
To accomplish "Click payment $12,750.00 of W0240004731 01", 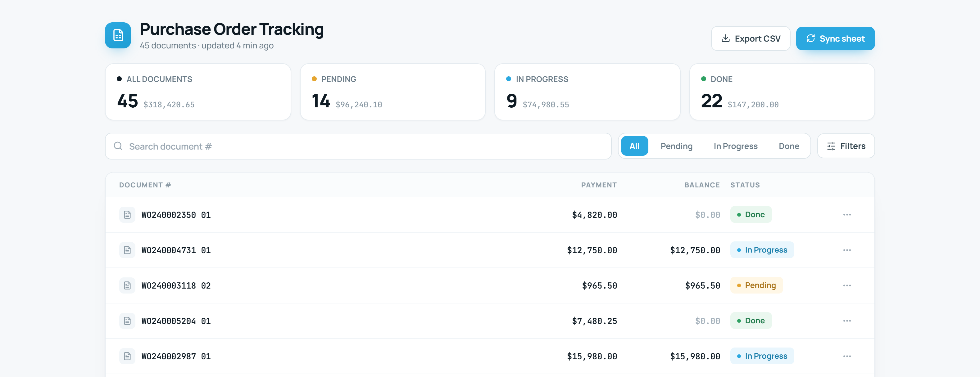I will coord(592,250).
